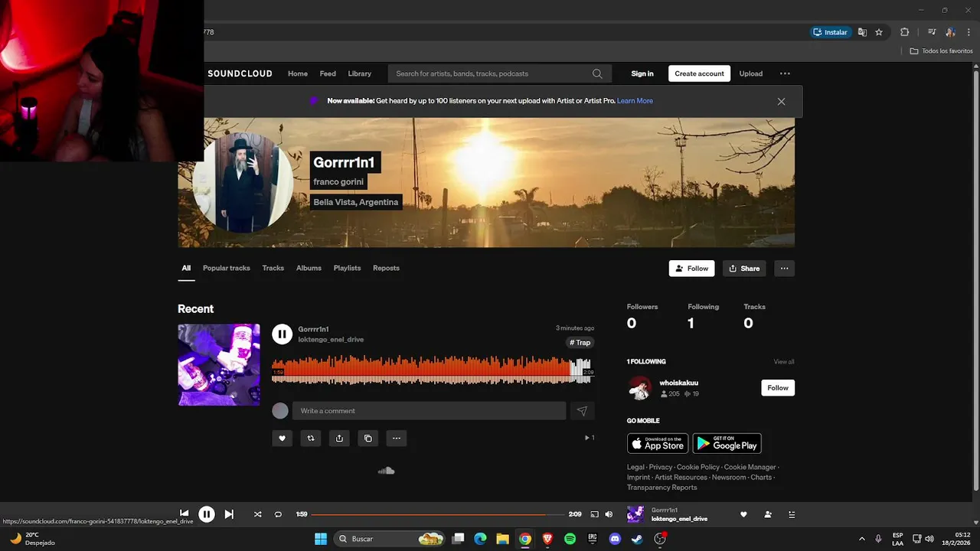Open the Feed page

(x=328, y=73)
